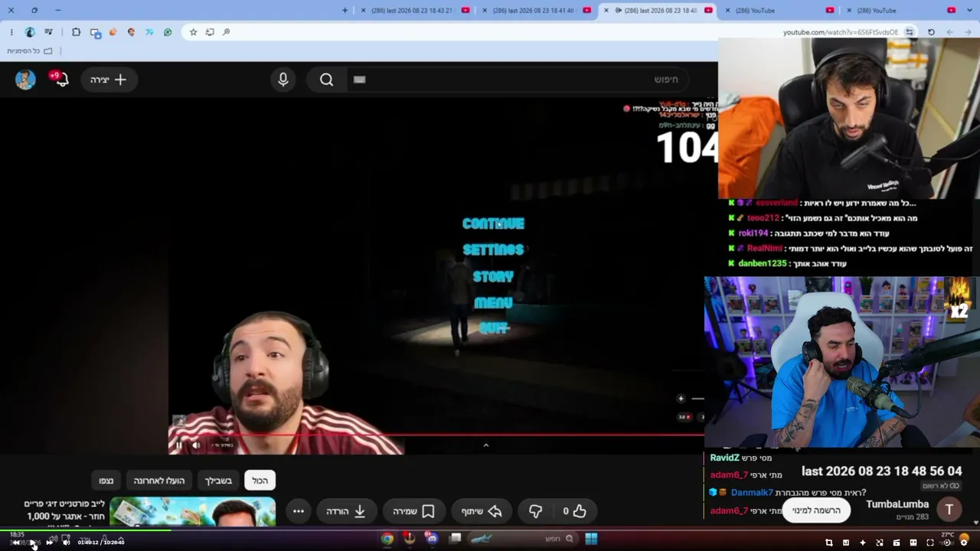Subscribe to the TumbaLumba channel
The image size is (980, 551).
pos(816,510)
